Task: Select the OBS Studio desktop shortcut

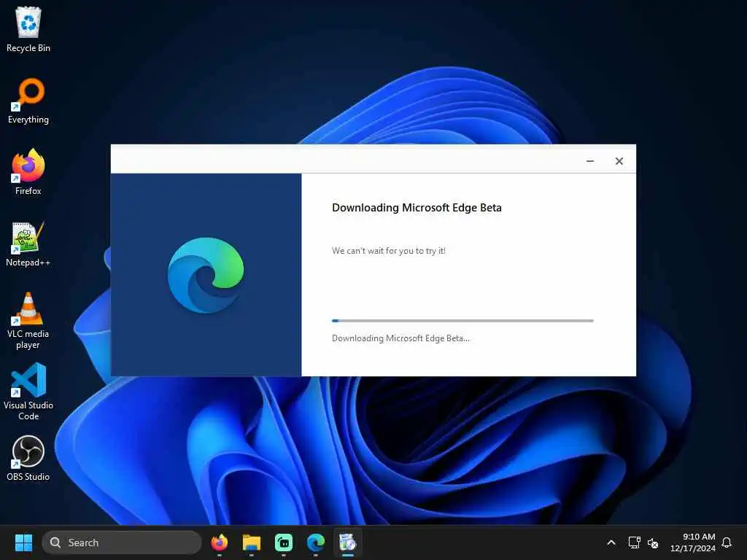Action: [28, 458]
